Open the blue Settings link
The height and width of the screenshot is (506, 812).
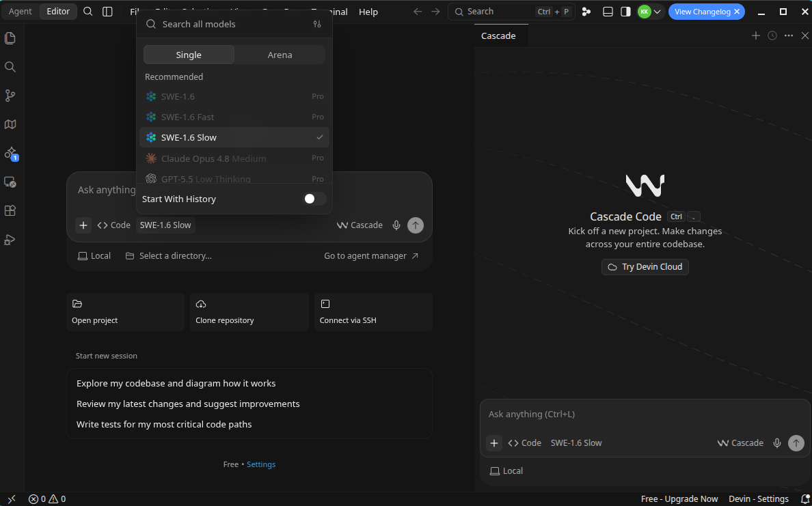pyautogui.click(x=261, y=464)
